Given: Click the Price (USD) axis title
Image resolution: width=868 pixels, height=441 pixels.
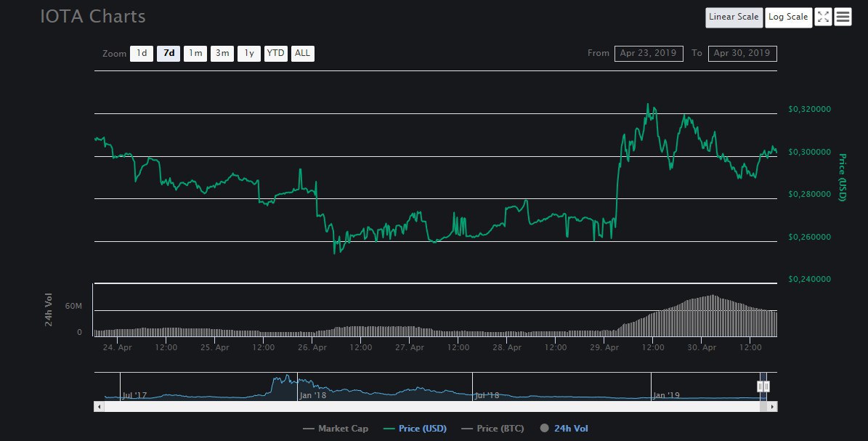Looking at the screenshot, I should pyautogui.click(x=842, y=177).
